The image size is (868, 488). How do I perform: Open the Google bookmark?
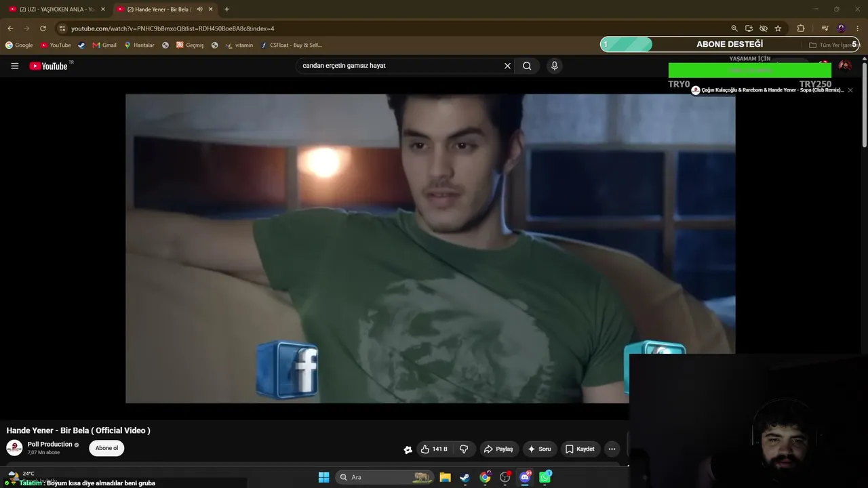19,45
